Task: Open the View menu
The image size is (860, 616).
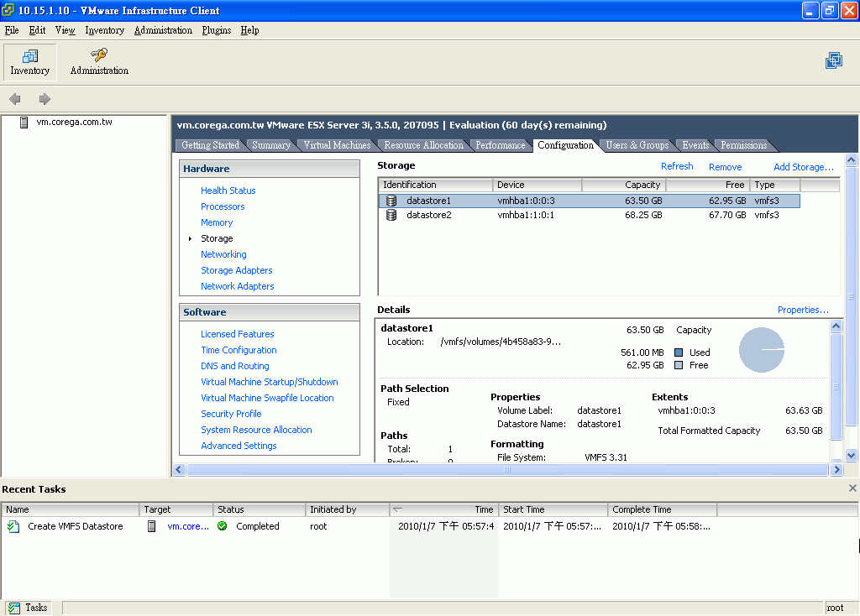Action: coord(66,30)
